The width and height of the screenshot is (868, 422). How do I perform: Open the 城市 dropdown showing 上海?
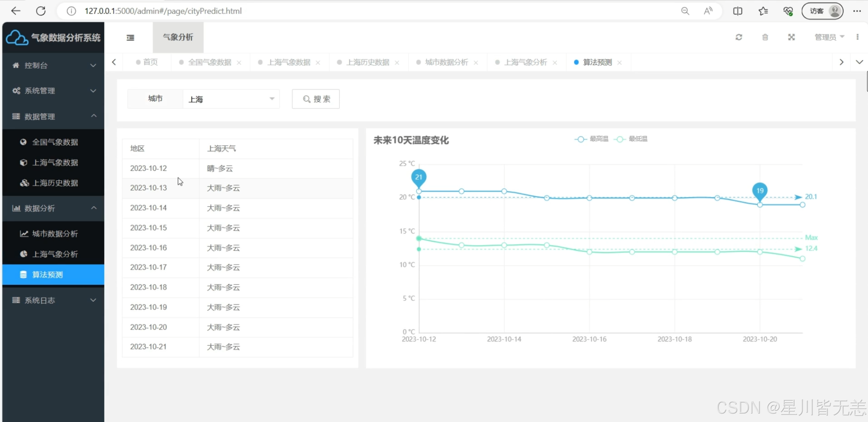pyautogui.click(x=231, y=99)
